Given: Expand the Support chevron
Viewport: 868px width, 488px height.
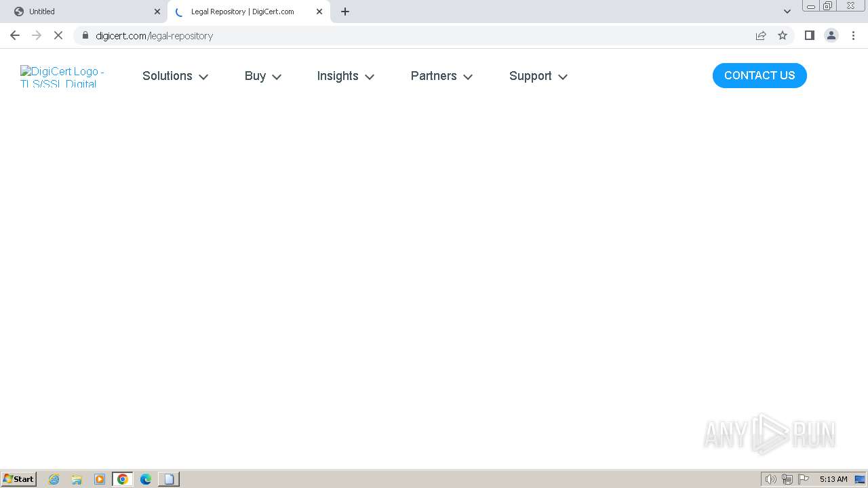Looking at the screenshot, I should 563,77.
